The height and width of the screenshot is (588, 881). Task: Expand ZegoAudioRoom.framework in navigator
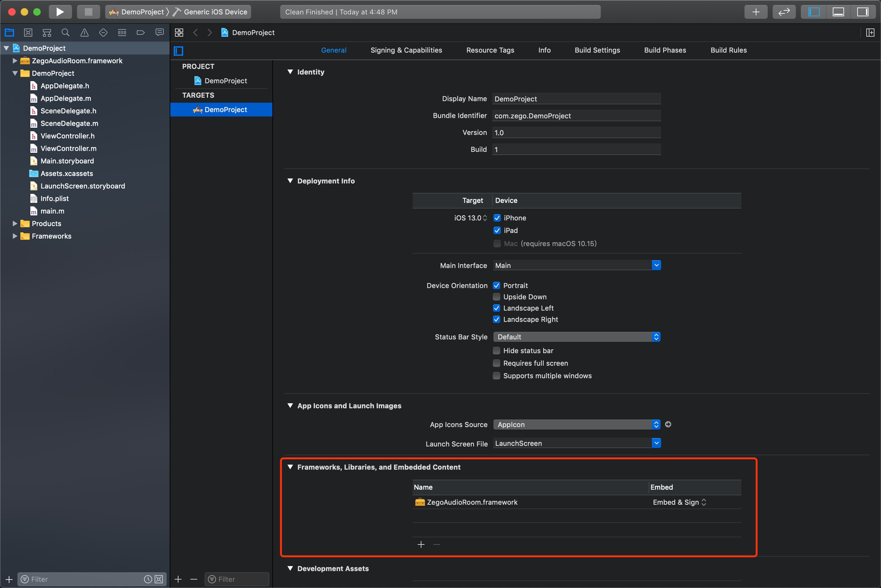pos(15,61)
